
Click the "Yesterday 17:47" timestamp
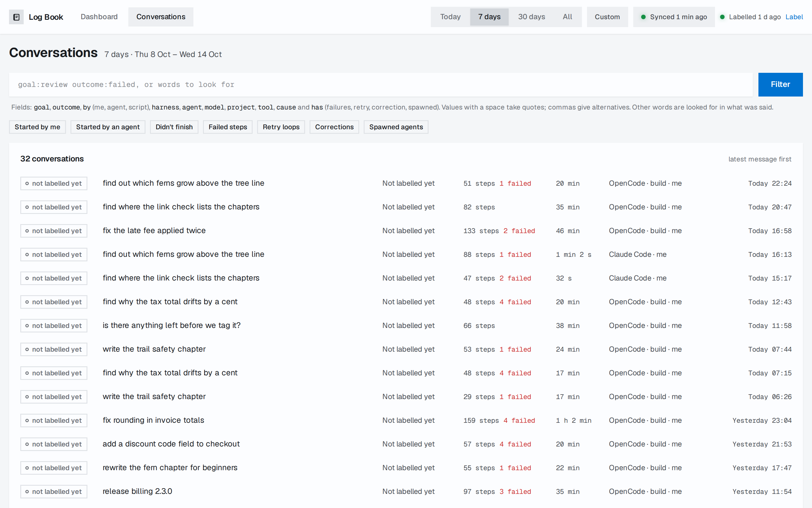762,468
